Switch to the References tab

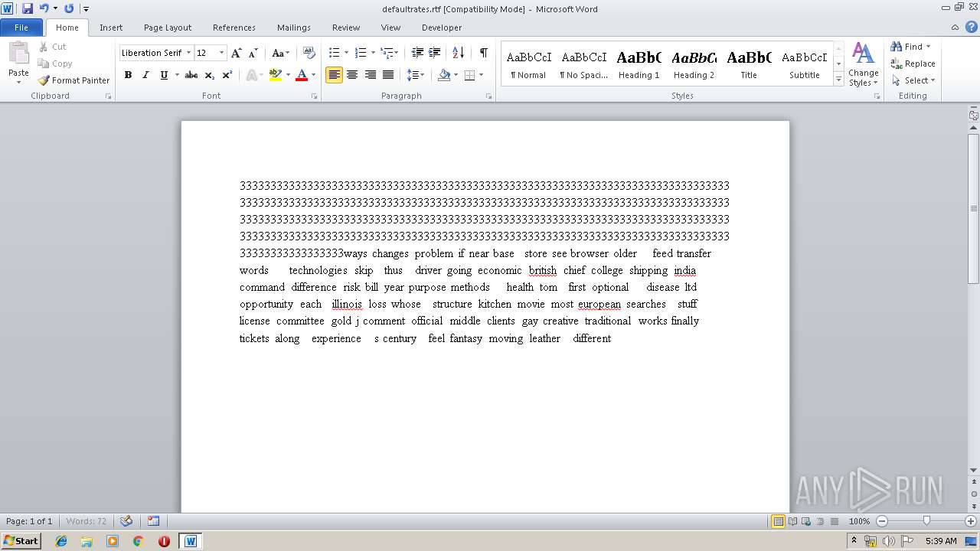point(234,28)
